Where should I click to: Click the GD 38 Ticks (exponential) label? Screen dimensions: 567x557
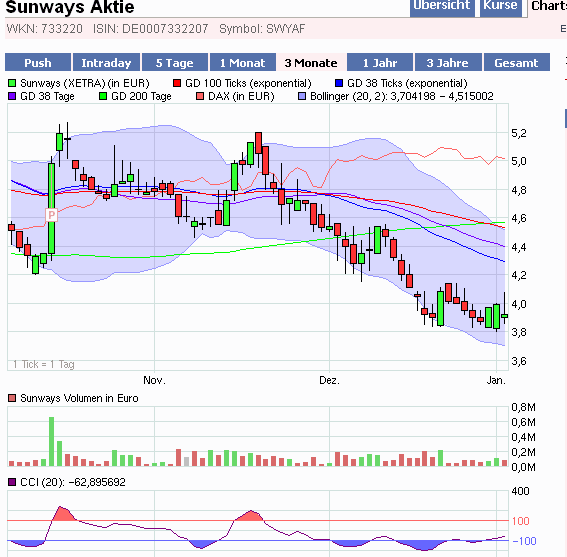point(407,83)
